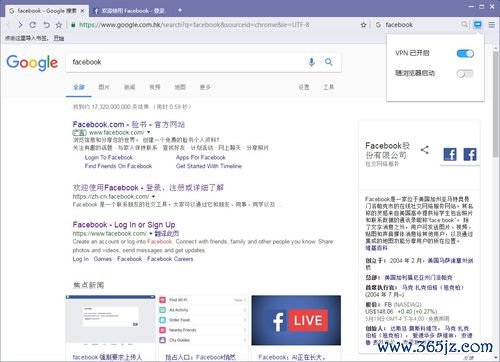Open the first news thumbnail with dialog box
This screenshot has height=362, width=500.
[x=110, y=319]
